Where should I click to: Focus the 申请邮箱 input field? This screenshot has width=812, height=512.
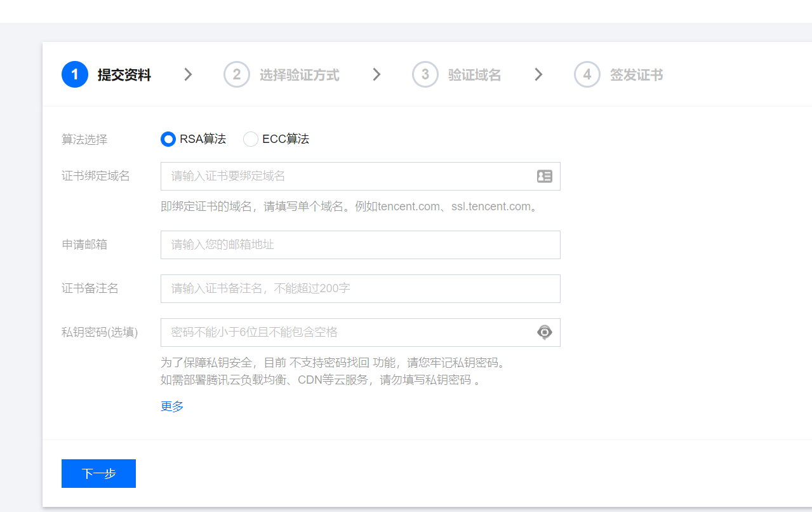tap(360, 245)
